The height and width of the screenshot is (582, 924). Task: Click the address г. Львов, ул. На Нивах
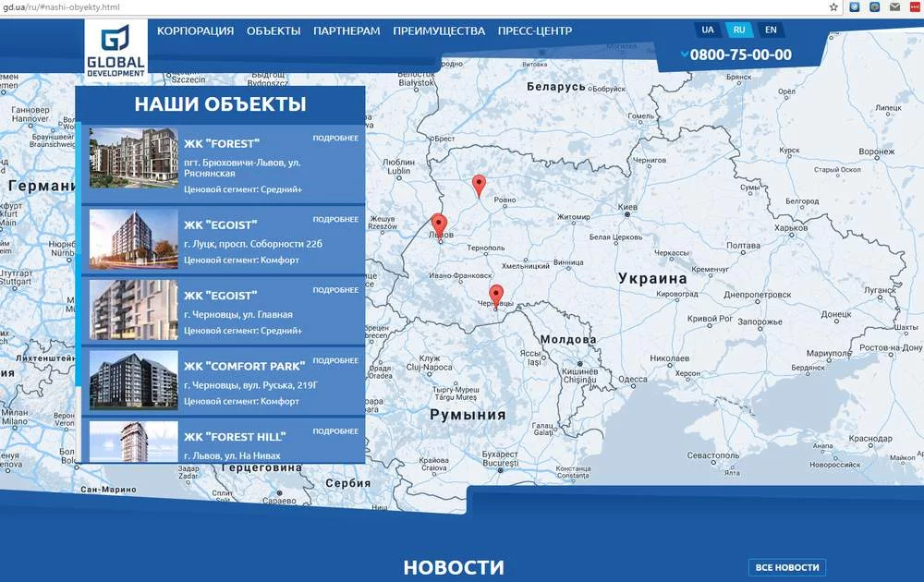point(232,455)
